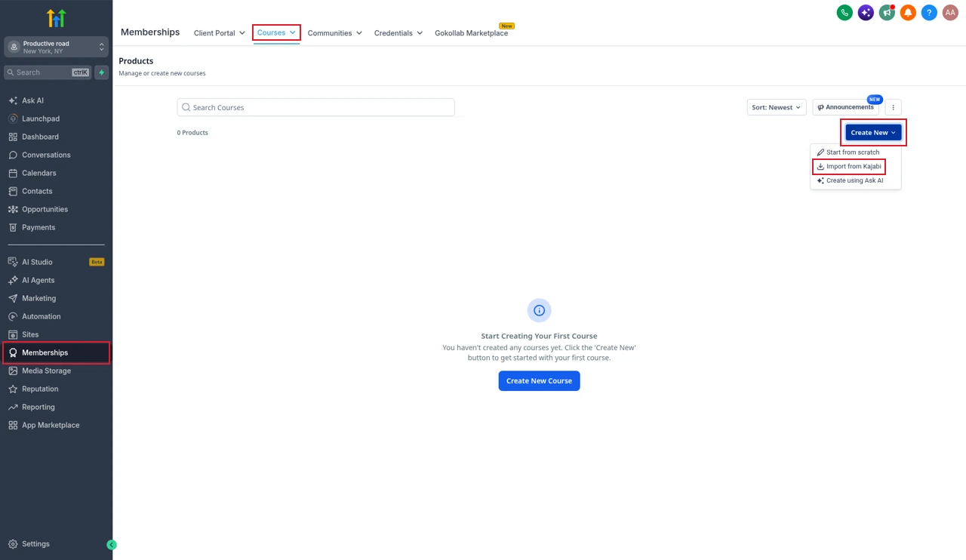This screenshot has width=966, height=560.
Task: Open the green phone dialer icon
Action: [x=844, y=13]
